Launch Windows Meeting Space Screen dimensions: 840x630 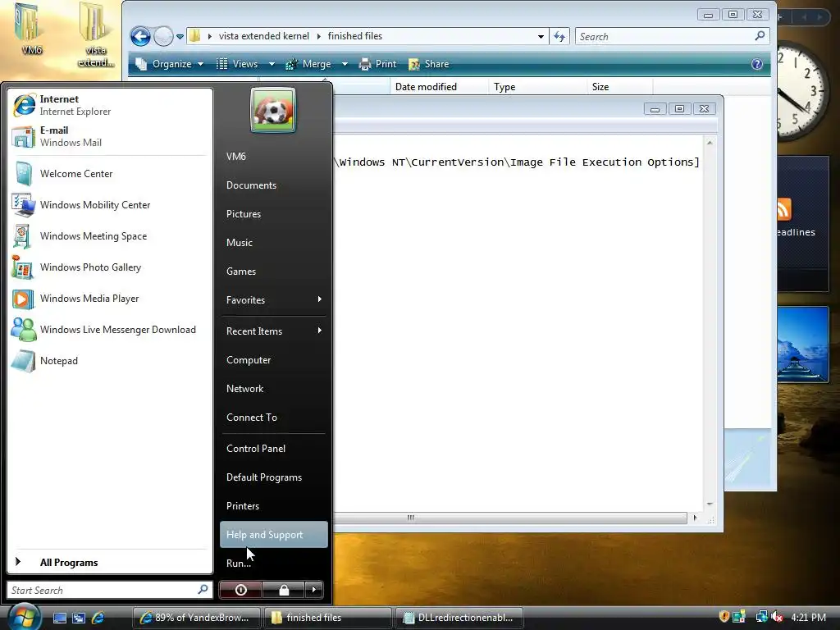coord(110,235)
